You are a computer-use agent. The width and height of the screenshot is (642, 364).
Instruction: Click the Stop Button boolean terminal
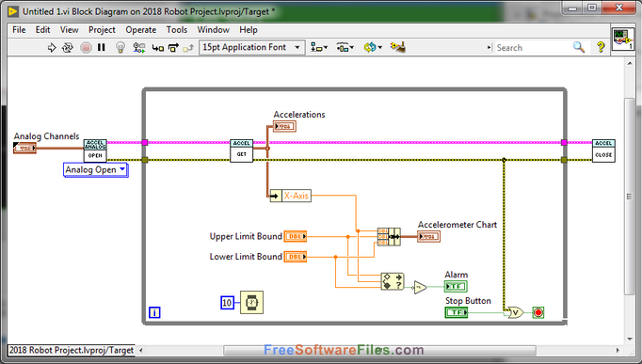tap(457, 313)
